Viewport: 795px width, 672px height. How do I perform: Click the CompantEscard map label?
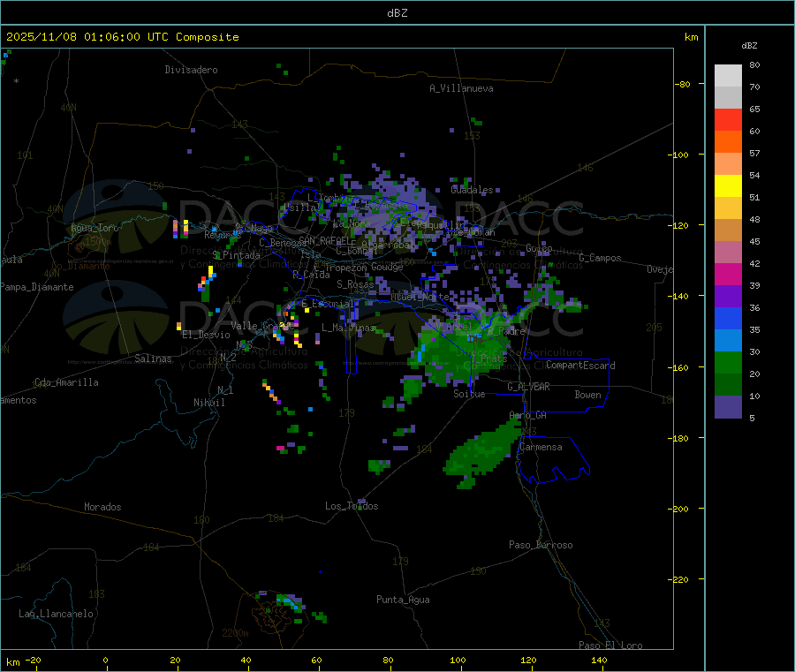580,366
